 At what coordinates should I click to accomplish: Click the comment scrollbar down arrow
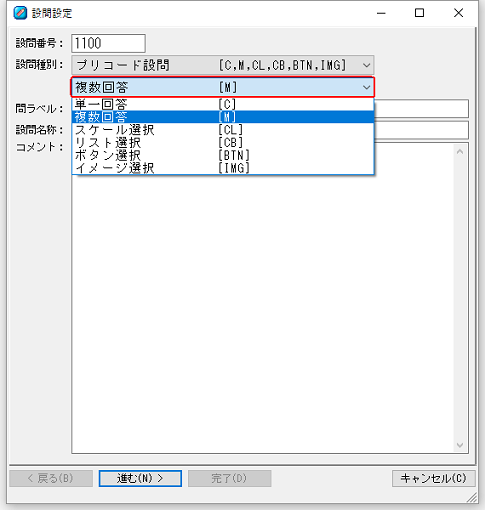[460, 445]
